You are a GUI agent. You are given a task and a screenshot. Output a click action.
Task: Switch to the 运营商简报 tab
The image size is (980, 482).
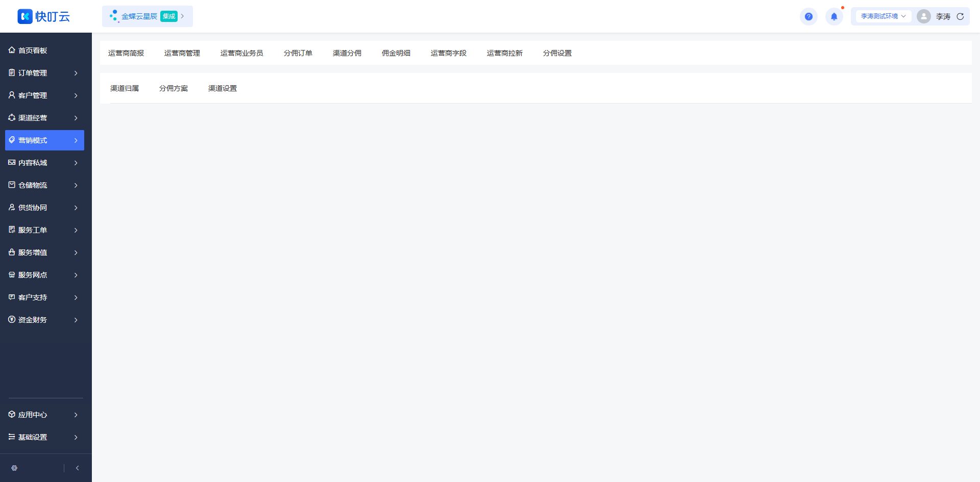tap(126, 53)
